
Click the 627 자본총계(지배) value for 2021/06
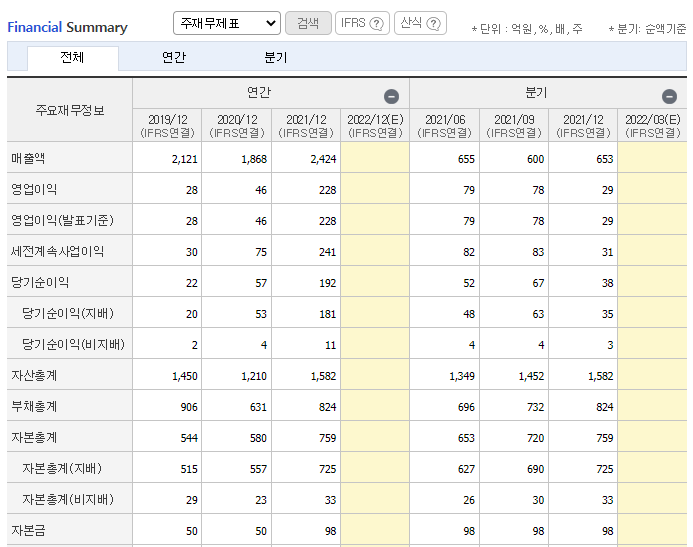[x=466, y=469]
